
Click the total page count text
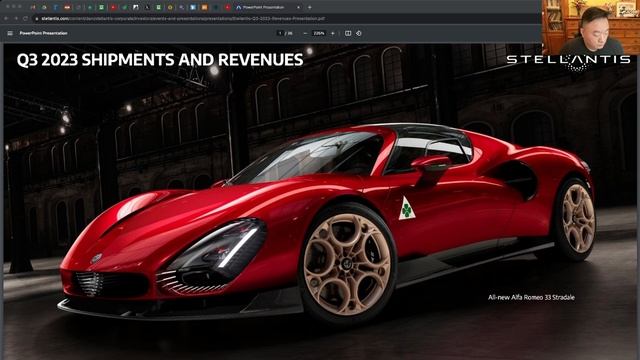tap(289, 33)
